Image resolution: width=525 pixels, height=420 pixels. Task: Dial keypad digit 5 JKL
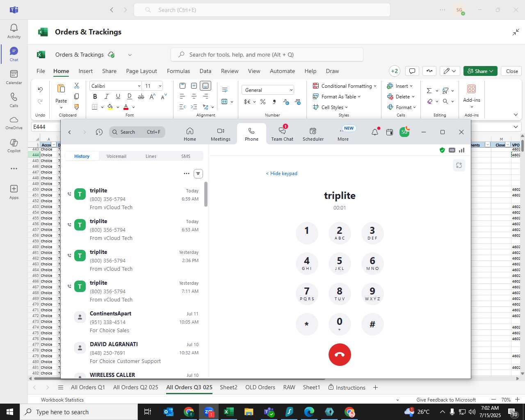[340, 263]
